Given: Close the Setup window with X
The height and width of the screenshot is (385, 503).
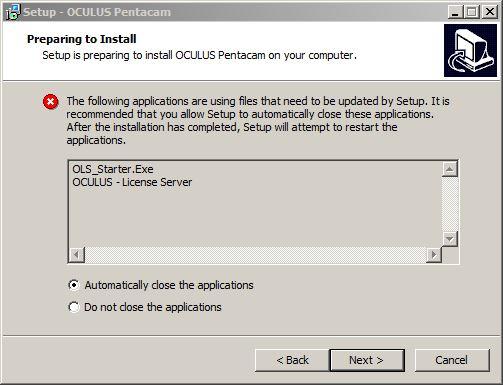Looking at the screenshot, I should (x=490, y=12).
